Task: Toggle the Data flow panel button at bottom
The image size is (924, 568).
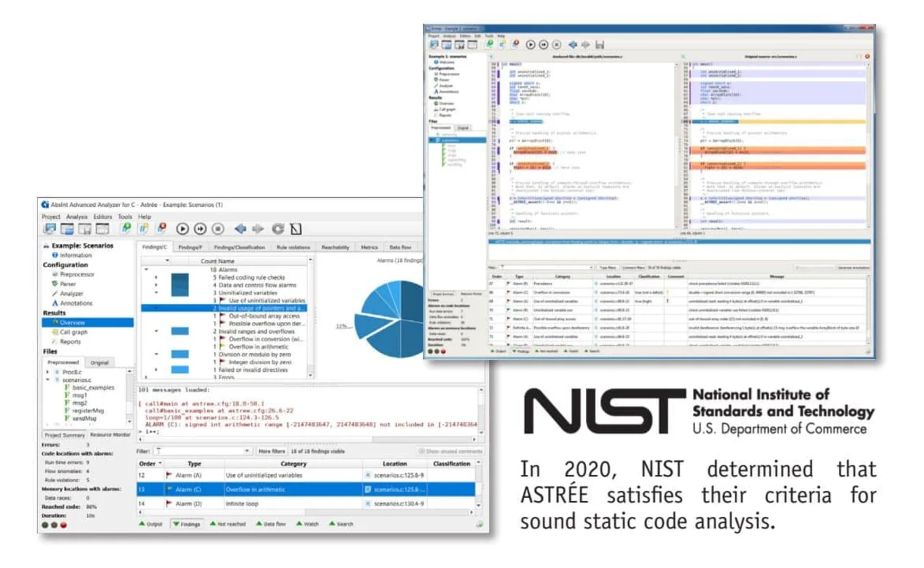Action: [x=271, y=524]
